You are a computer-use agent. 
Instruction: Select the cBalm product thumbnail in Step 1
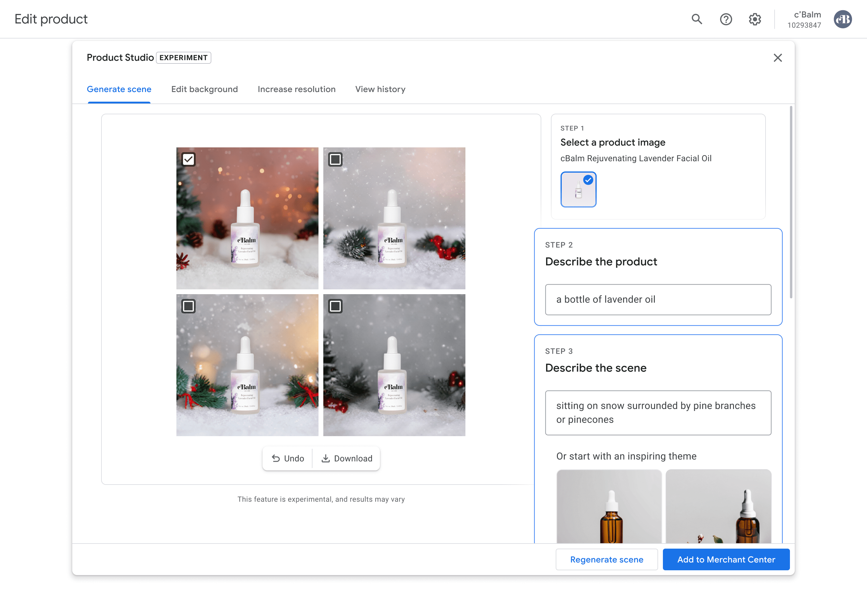579,189
